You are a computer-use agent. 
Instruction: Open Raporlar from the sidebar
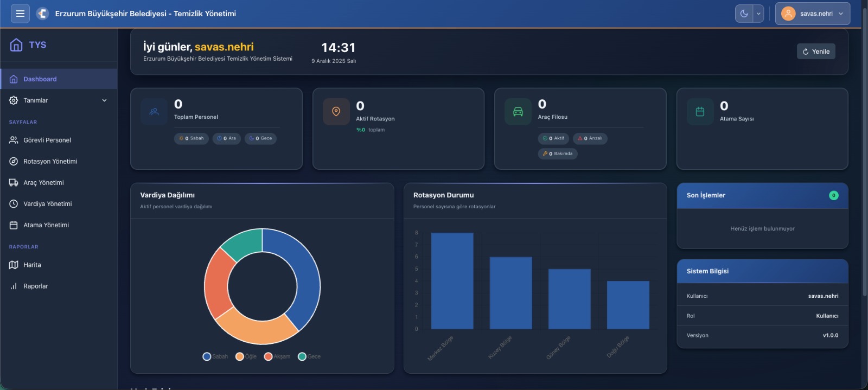point(35,286)
